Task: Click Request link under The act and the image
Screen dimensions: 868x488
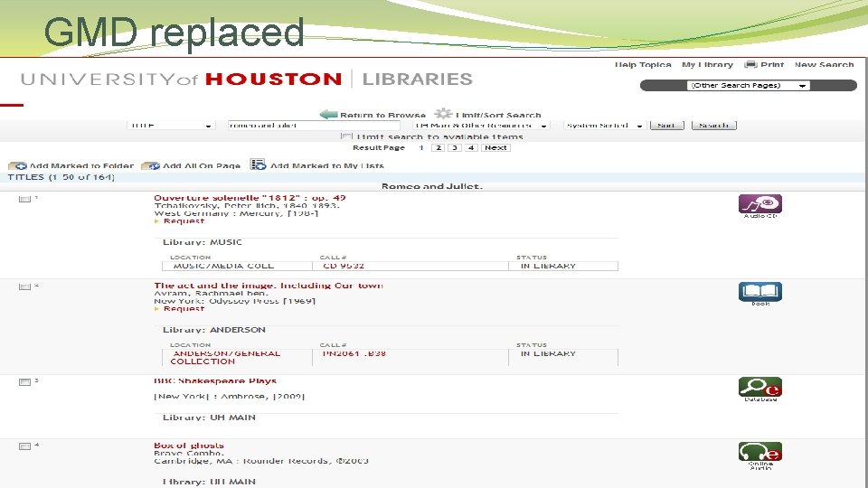Action: click(184, 308)
